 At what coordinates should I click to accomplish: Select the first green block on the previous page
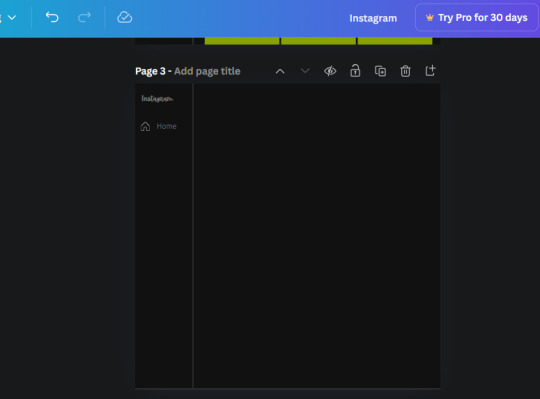click(x=242, y=41)
